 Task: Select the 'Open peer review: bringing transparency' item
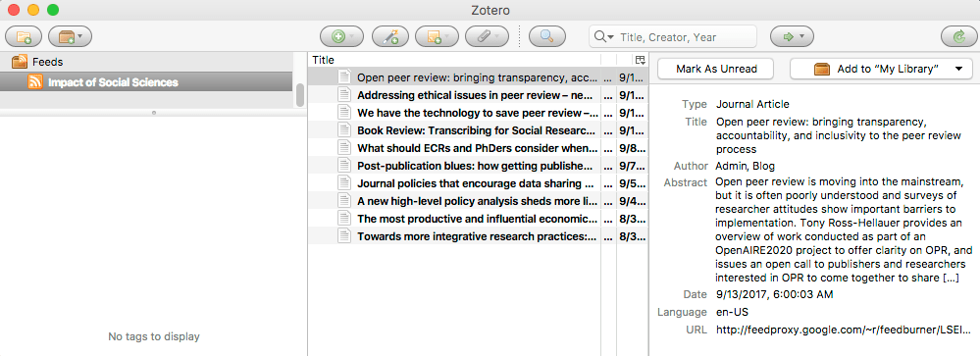click(478, 77)
